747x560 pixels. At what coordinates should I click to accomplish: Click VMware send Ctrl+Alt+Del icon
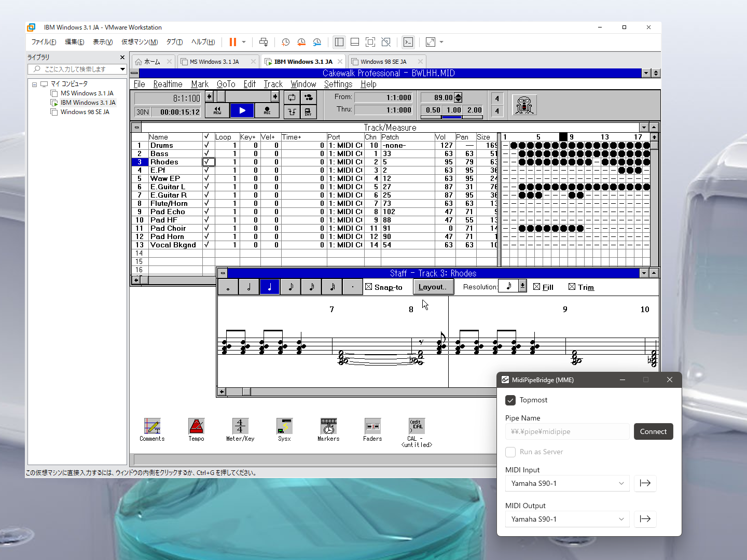tap(264, 42)
